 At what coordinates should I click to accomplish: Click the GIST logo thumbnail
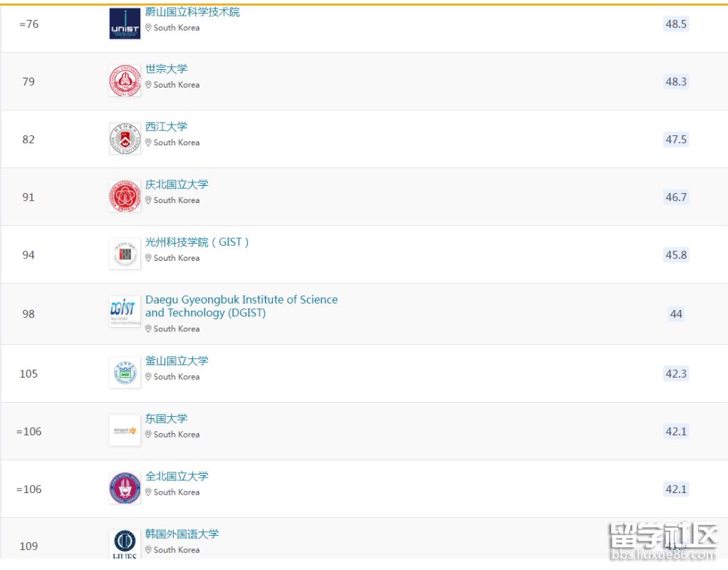[125, 254]
